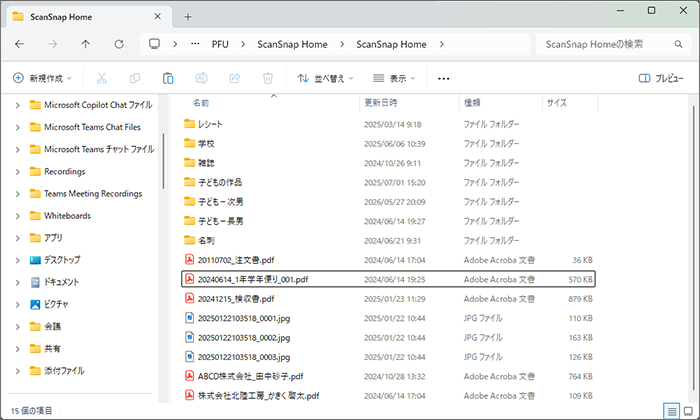Expand the ピクチャ tree node

(x=17, y=305)
